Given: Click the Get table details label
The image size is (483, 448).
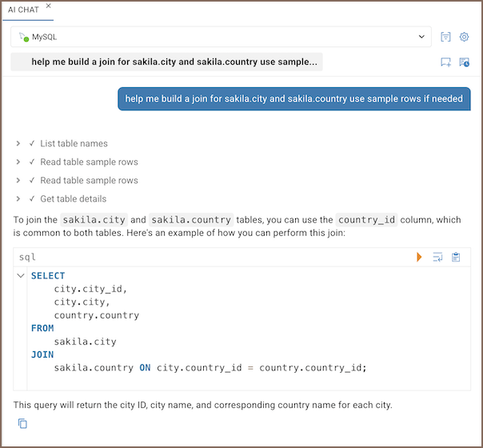Looking at the screenshot, I should coord(74,198).
